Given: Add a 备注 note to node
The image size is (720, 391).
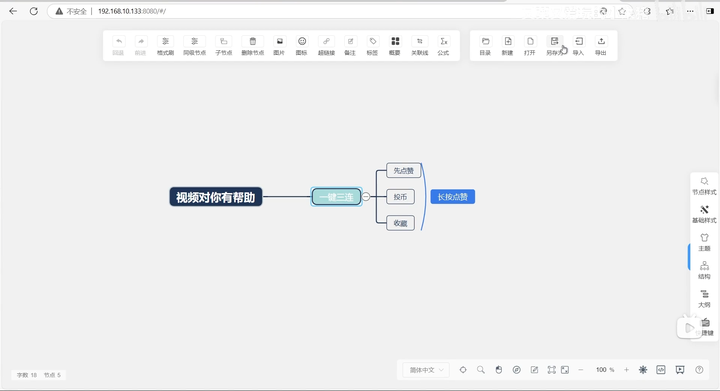Looking at the screenshot, I should click(350, 46).
